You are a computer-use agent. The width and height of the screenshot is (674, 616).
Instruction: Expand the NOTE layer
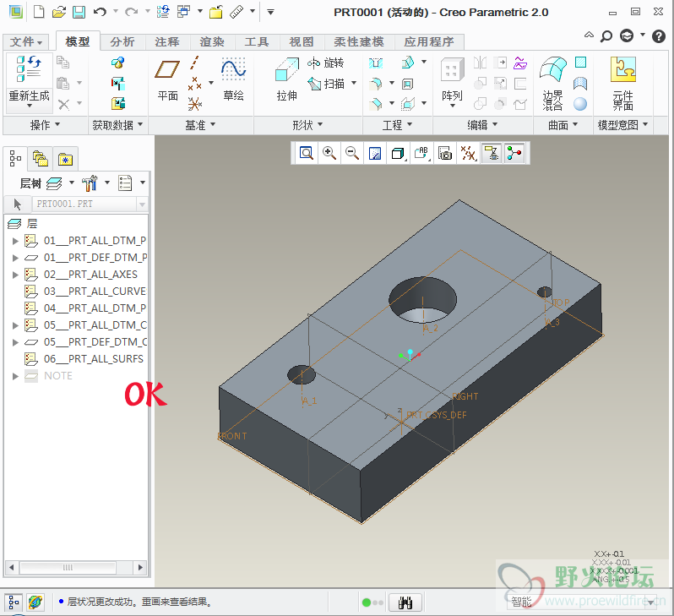pos(15,376)
